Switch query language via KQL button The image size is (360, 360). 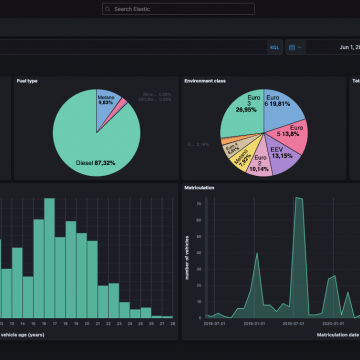click(x=274, y=47)
